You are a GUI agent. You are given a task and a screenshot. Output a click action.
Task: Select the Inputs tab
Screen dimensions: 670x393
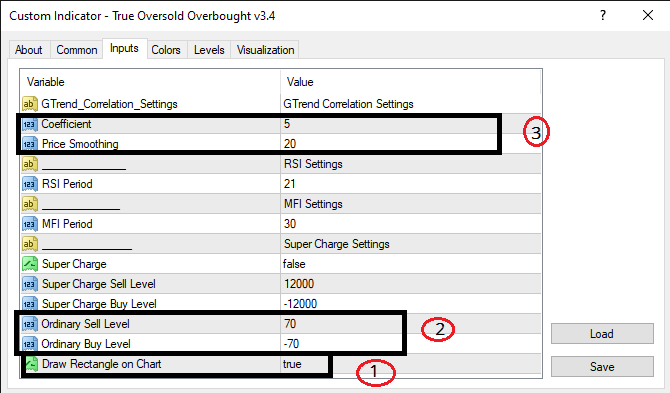[124, 48]
